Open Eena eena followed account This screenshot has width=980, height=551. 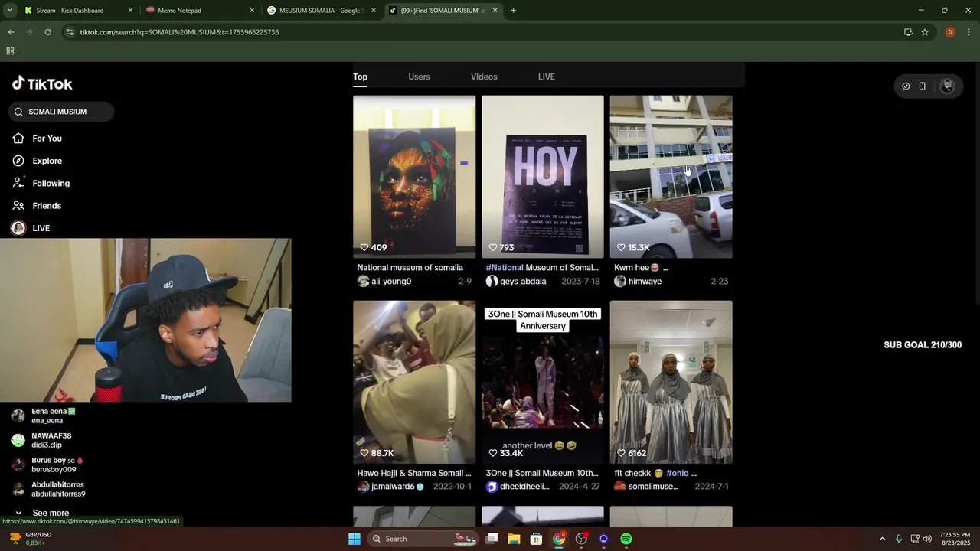pos(52,416)
